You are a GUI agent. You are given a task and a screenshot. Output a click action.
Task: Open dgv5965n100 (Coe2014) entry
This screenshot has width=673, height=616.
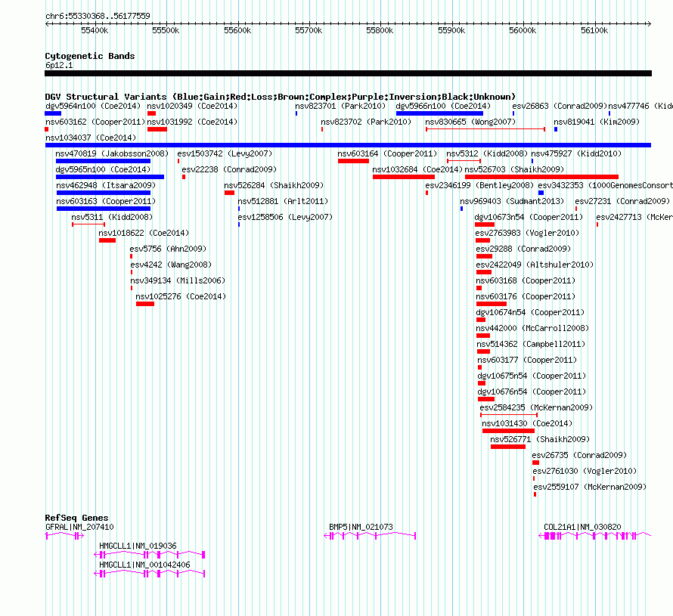(x=103, y=169)
